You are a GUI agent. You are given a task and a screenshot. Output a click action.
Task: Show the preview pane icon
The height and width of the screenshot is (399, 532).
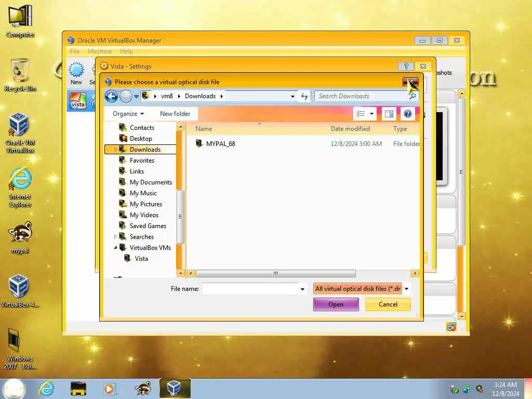[389, 114]
